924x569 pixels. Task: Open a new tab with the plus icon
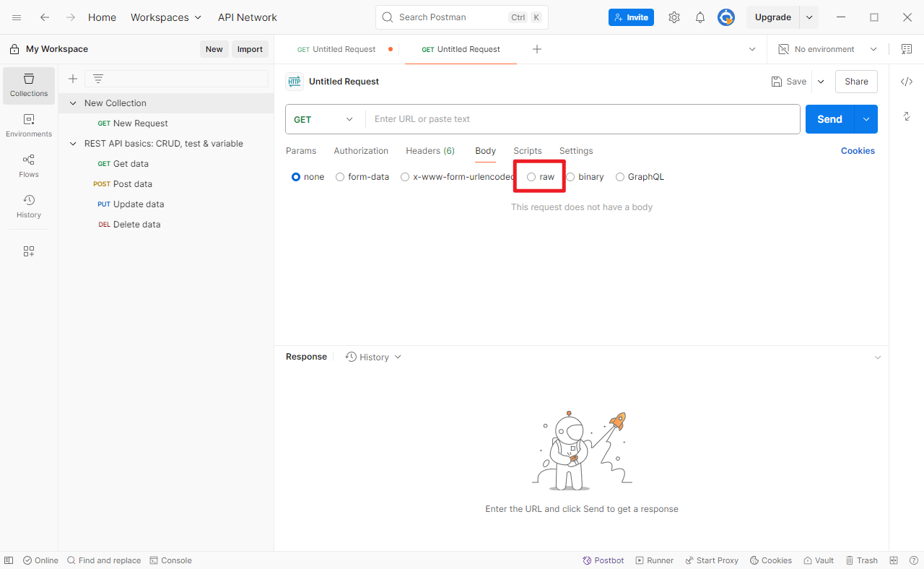tap(537, 49)
